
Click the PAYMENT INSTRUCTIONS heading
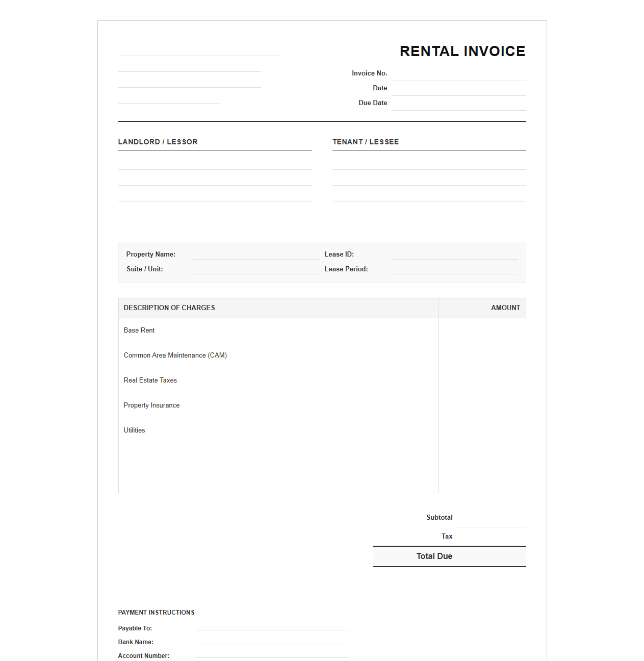pos(157,613)
